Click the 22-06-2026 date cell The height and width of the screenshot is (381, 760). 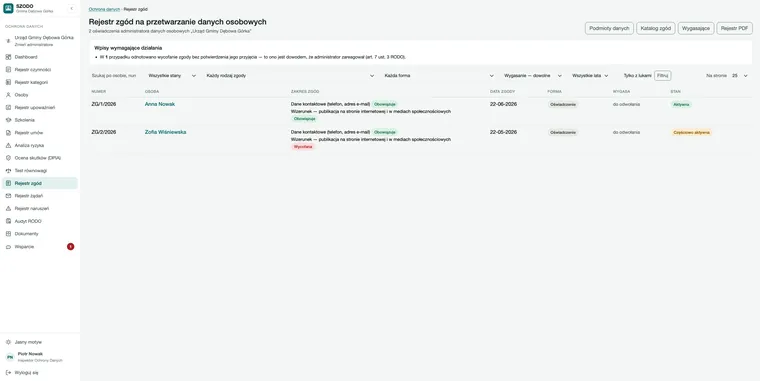point(503,104)
